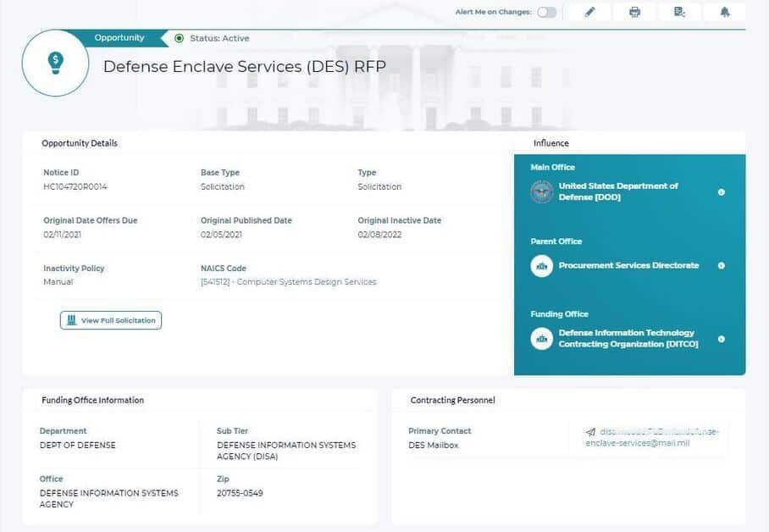
Task: Click Inactivity Policy value Manual
Action: (x=58, y=282)
